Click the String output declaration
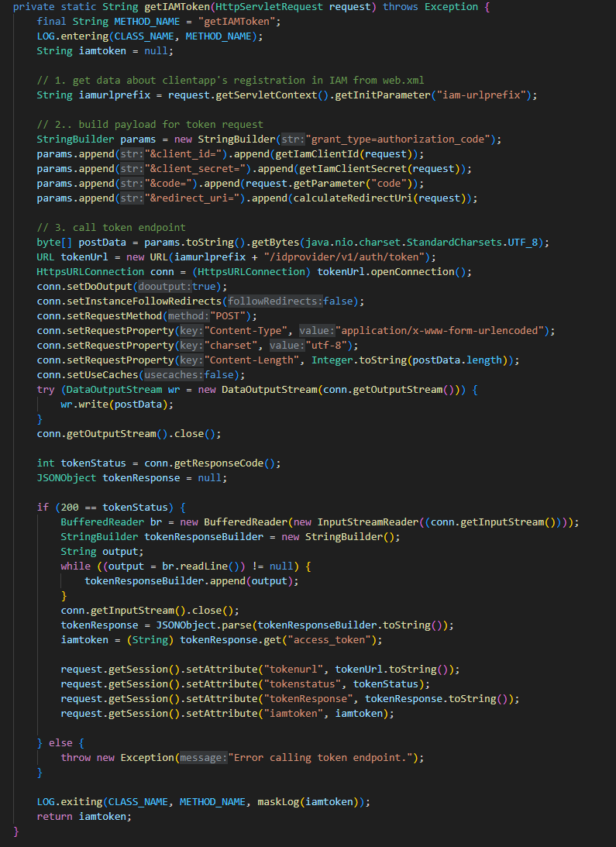This screenshot has height=847, width=616. point(102,551)
